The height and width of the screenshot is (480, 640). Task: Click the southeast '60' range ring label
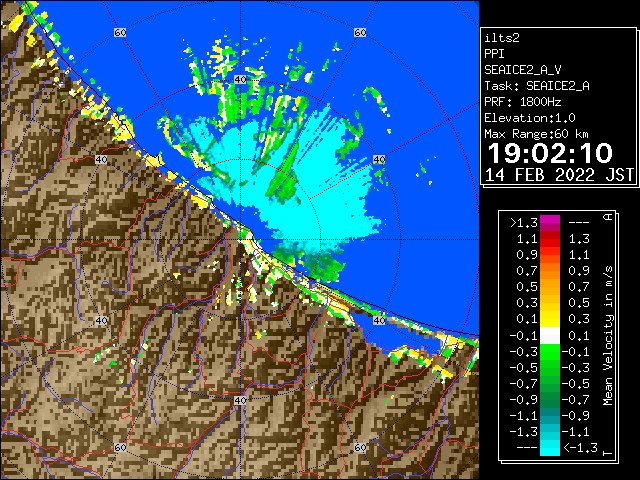point(360,447)
